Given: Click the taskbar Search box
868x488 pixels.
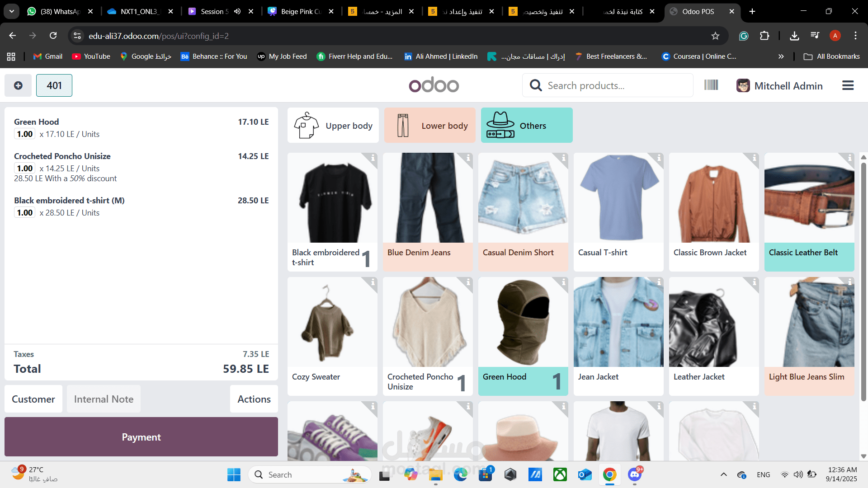Looking at the screenshot, I should (310, 474).
